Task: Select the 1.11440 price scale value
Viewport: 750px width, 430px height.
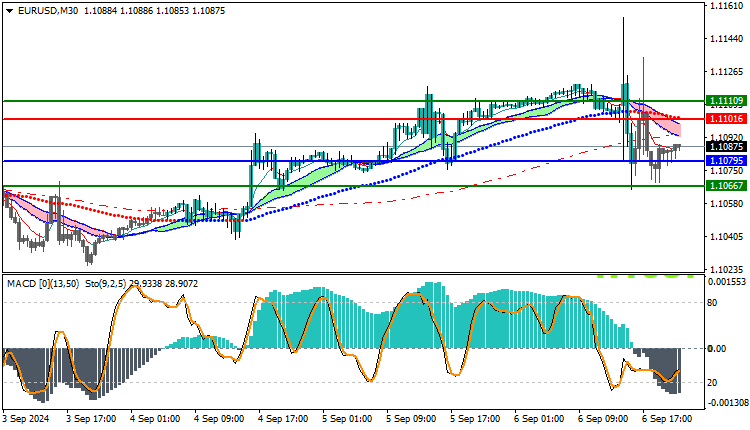Action: click(x=727, y=39)
